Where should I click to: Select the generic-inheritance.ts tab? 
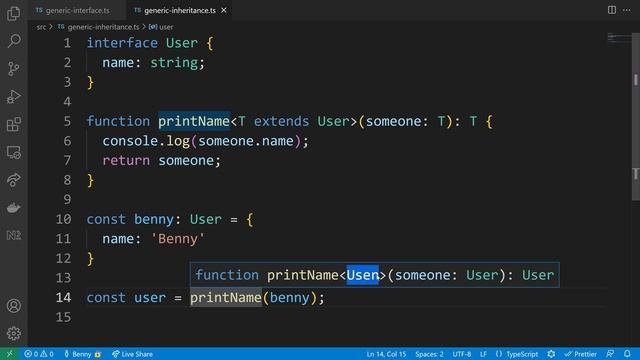pos(180,11)
